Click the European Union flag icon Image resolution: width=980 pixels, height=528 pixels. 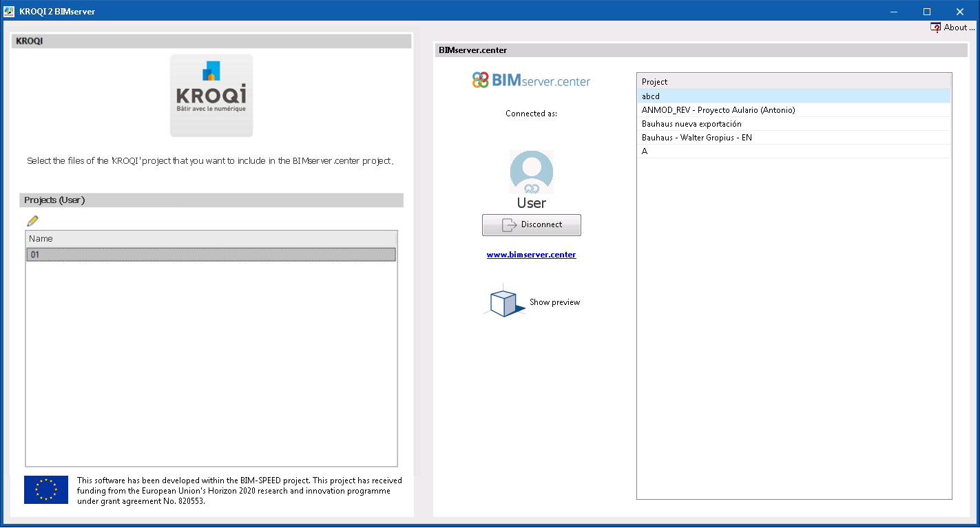point(46,489)
